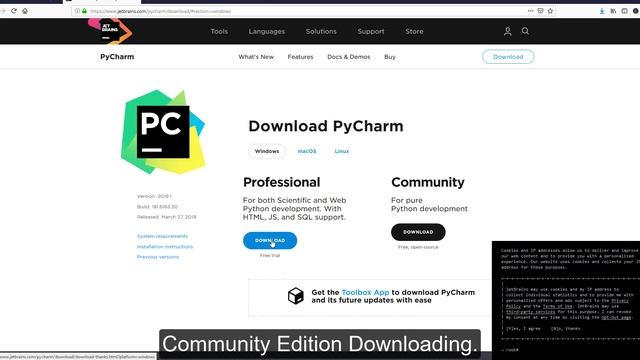640x360 pixels.
Task: Open site search magnifier icon
Action: [525, 31]
